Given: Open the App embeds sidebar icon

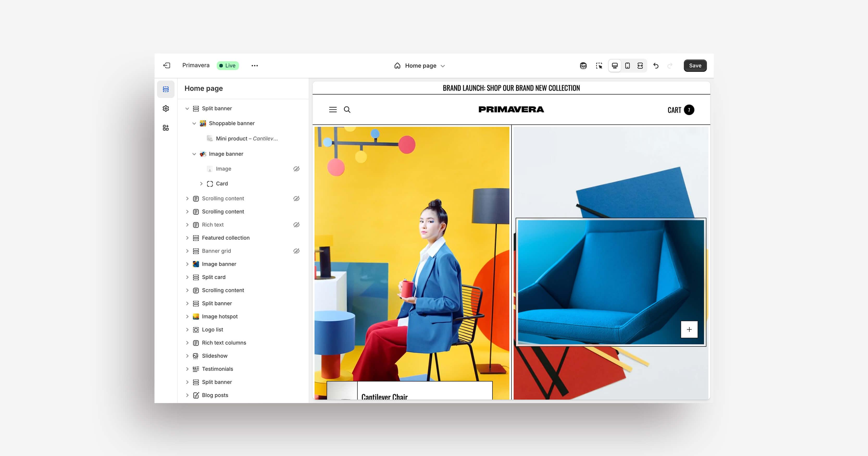Looking at the screenshot, I should [166, 128].
